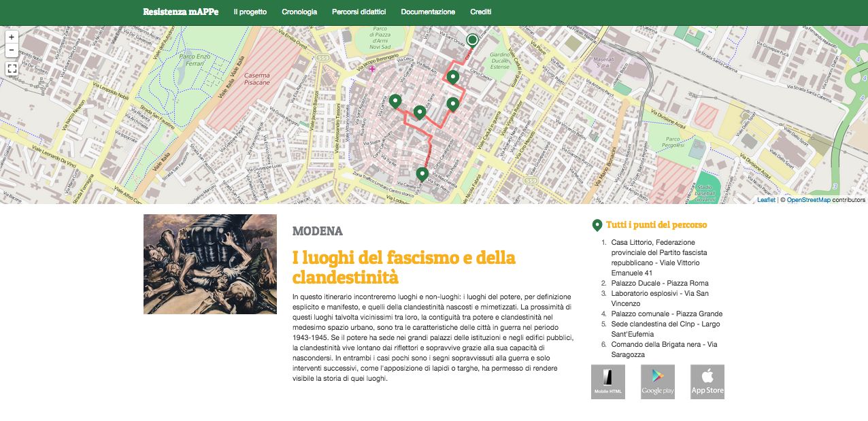Select 'Laboratorio esplosivi - Via San Vincenzo' point
The height and width of the screenshot is (421, 868).
tap(660, 299)
